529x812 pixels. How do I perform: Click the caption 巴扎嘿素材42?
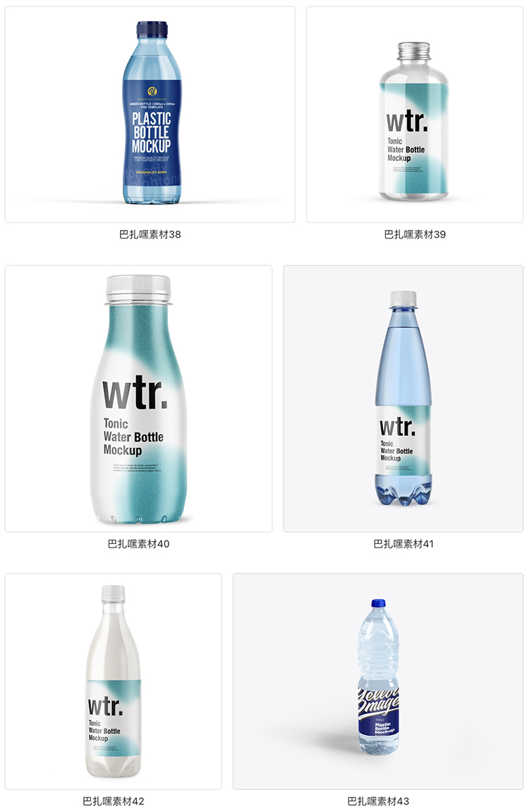[114, 801]
